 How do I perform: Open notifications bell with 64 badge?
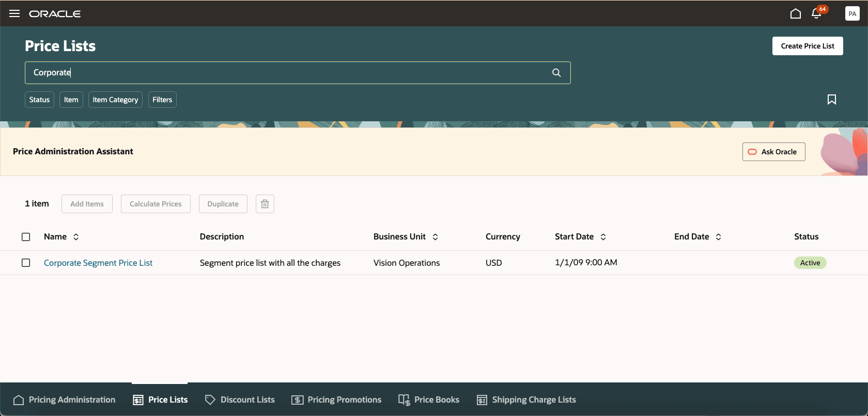pyautogui.click(x=816, y=13)
